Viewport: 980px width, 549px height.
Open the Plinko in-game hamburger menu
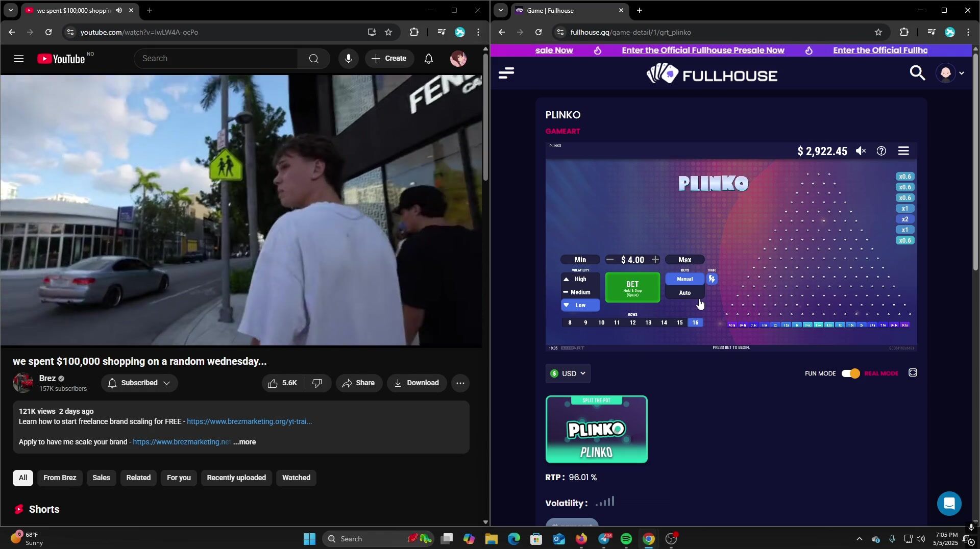tap(903, 151)
